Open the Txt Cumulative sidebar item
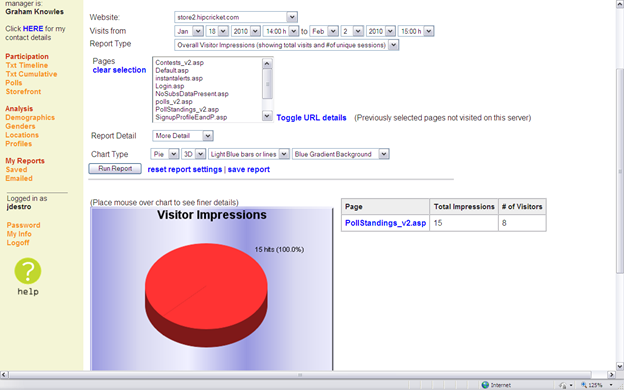Viewport: 624px width, 390px height. click(31, 74)
